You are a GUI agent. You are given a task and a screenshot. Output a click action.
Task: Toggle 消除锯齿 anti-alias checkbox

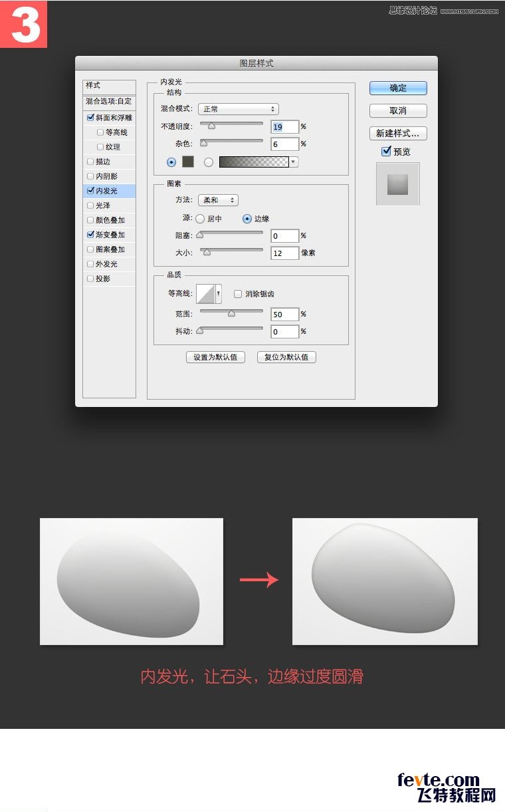point(238,293)
